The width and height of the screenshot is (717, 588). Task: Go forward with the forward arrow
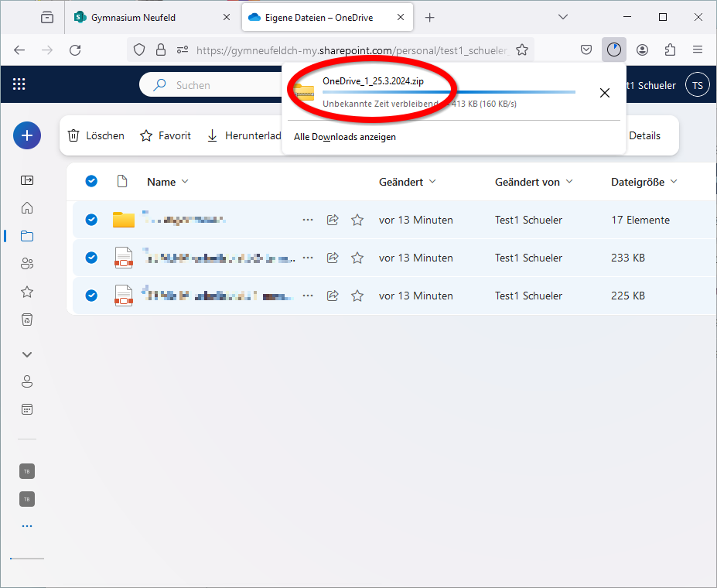47,50
